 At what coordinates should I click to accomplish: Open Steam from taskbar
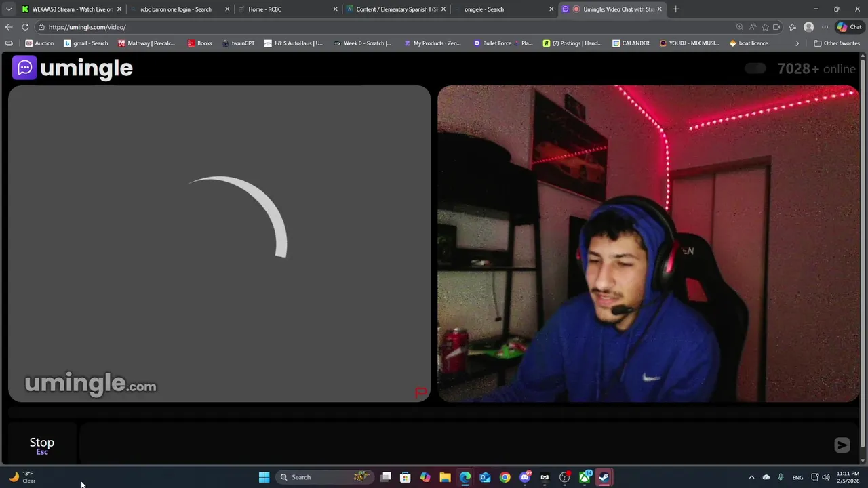(x=604, y=477)
